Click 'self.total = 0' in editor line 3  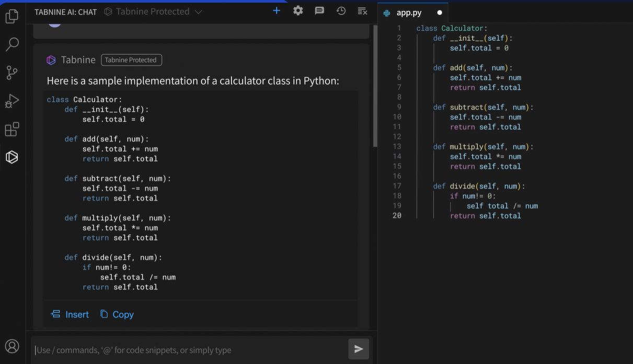coord(479,48)
